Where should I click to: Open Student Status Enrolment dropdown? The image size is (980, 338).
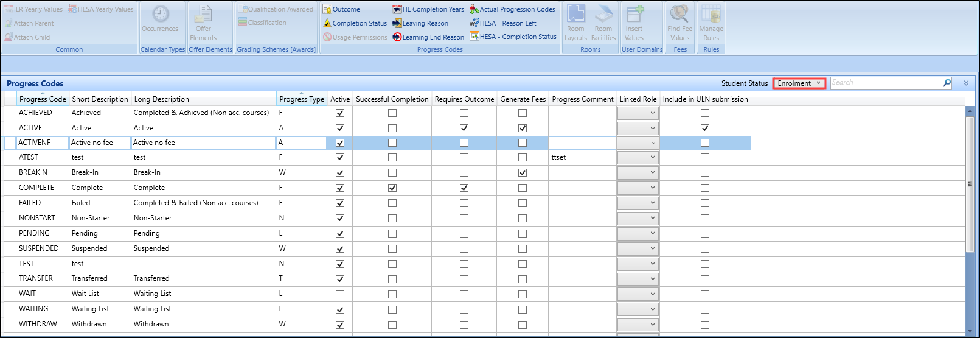pyautogui.click(x=799, y=83)
